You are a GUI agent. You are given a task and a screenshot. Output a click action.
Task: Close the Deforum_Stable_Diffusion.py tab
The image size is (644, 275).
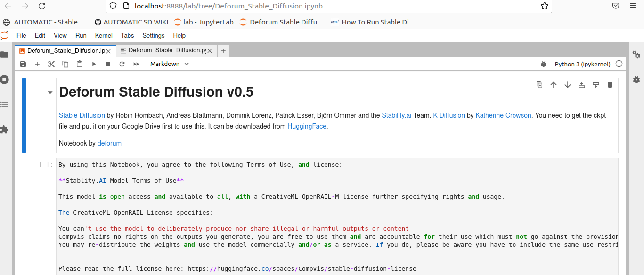tap(210, 51)
